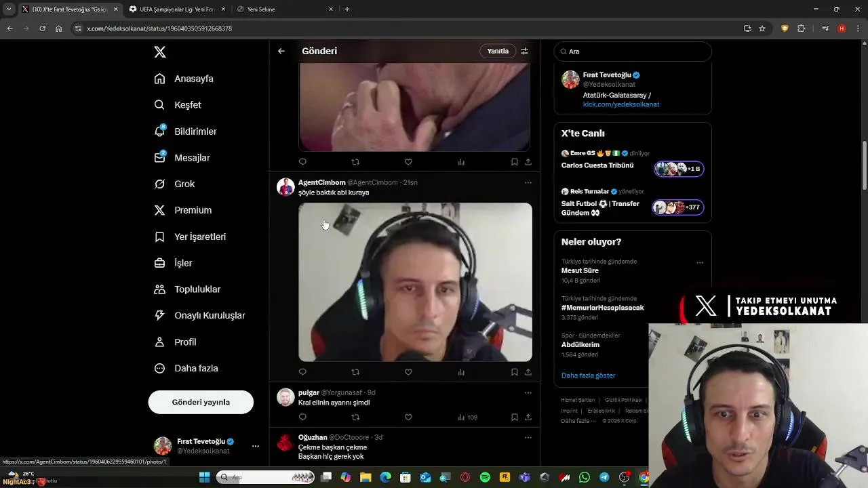Go back with Gönderi back arrow
This screenshot has height=488, width=868.
coord(281,51)
